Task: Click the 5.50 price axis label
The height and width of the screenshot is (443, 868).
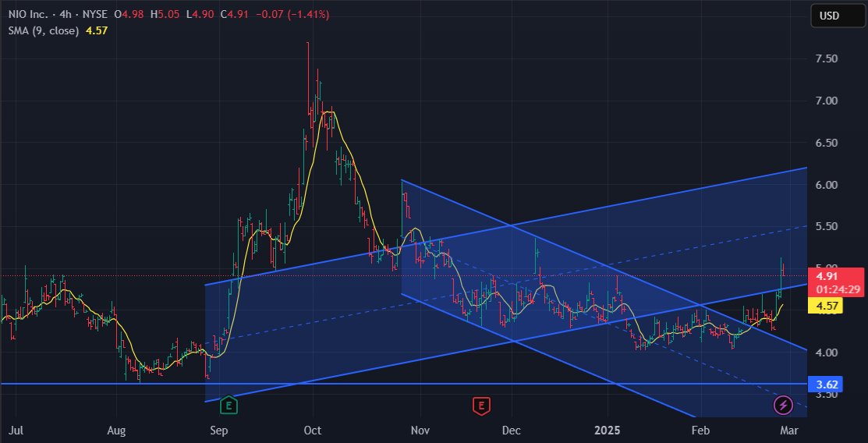Action: [825, 226]
